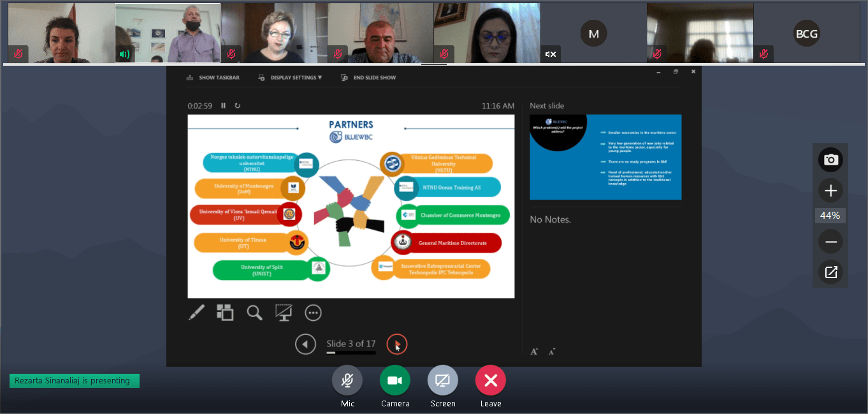
Task: Click muted microphone icon on BCG tile
Action: (763, 54)
